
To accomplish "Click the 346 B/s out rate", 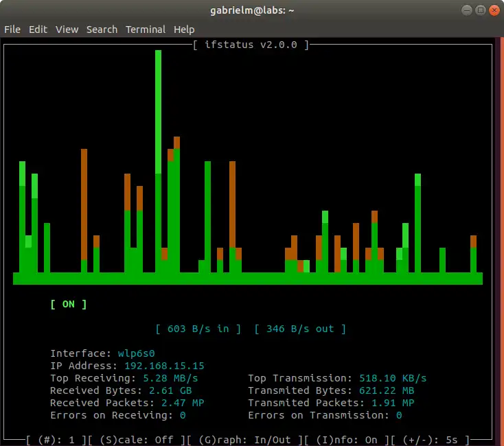I will pyautogui.click(x=300, y=329).
